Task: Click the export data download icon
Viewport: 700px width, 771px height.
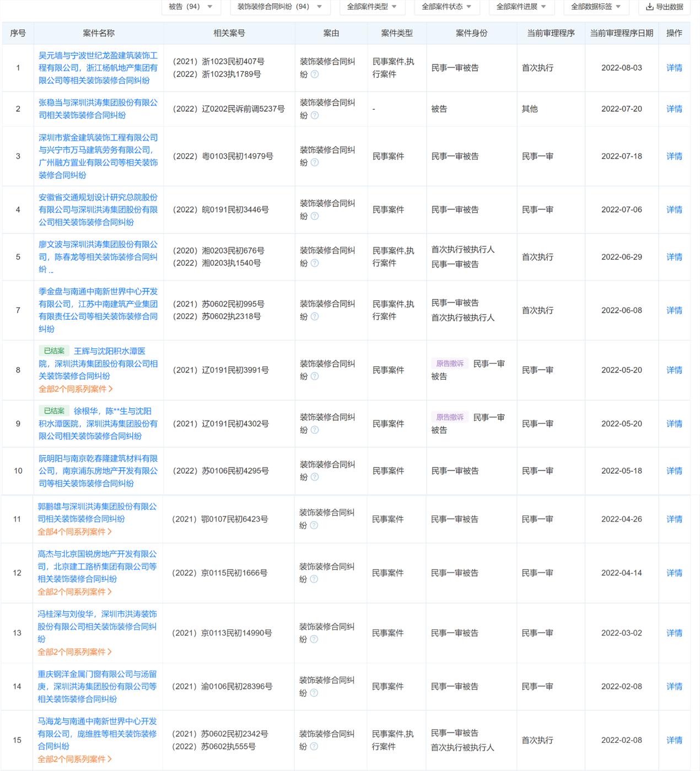Action: coord(649,7)
